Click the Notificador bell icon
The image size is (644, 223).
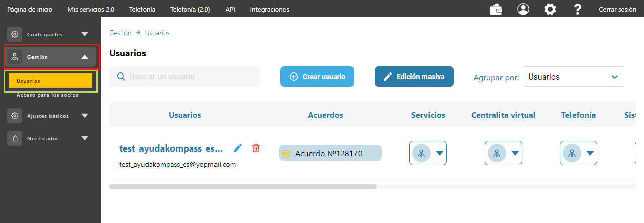coord(15,138)
